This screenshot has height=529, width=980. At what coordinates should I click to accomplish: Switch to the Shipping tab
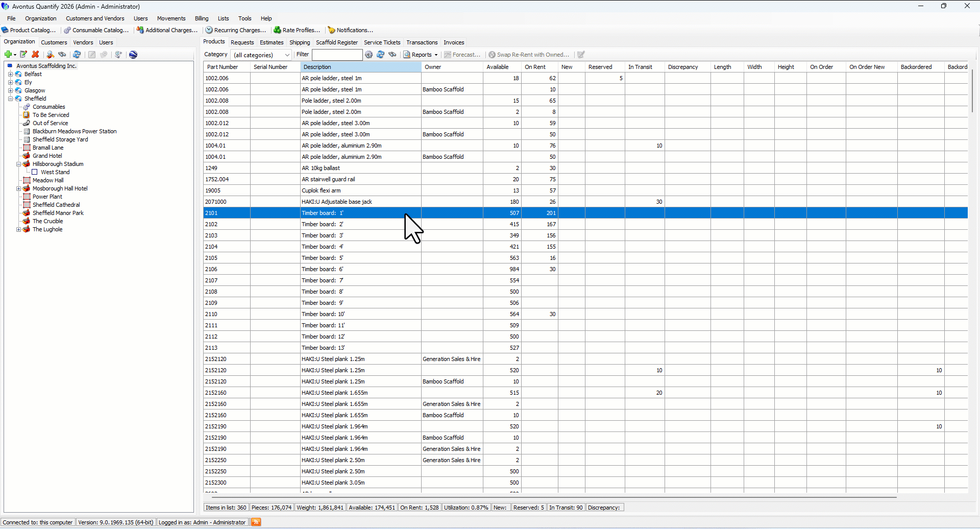click(300, 42)
